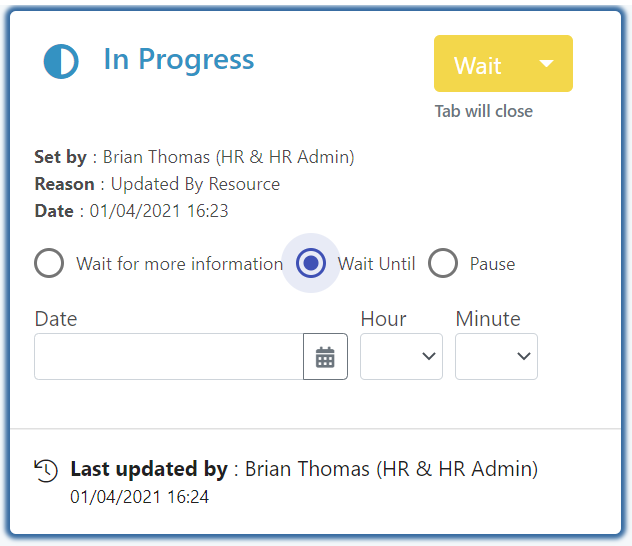Open the Minute dropdown
This screenshot has width=632, height=546.
click(496, 357)
